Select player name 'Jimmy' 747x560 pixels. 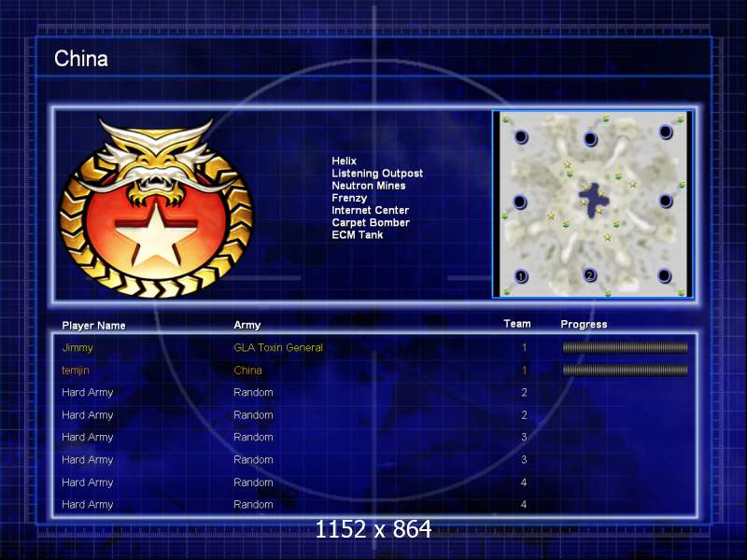78,348
